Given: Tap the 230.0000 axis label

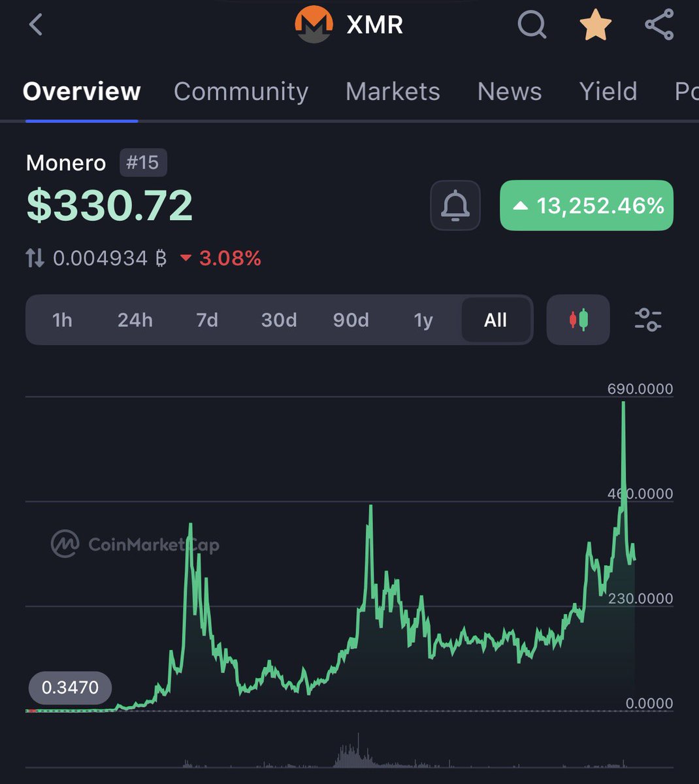Looking at the screenshot, I should click(x=640, y=598).
